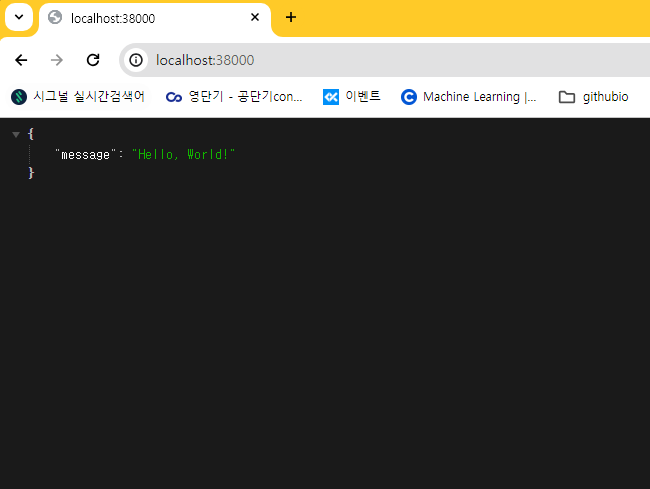Go back to previous page
The height and width of the screenshot is (489, 650).
coord(21,60)
